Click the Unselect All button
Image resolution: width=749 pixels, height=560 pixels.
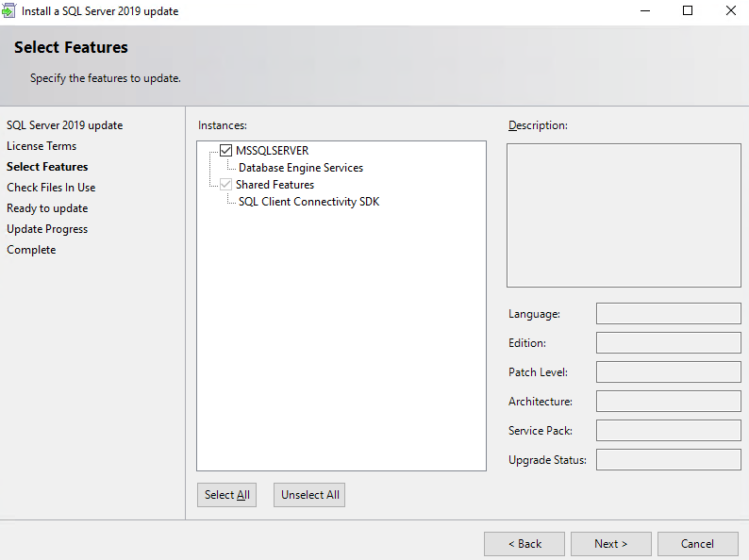click(309, 495)
